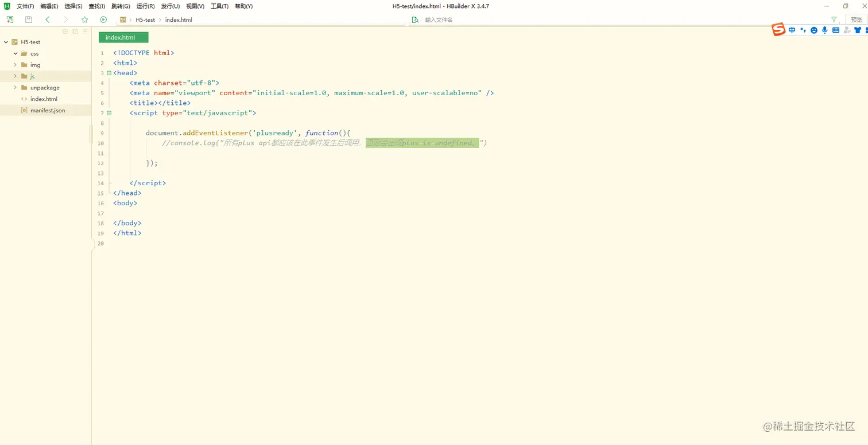This screenshot has width=868, height=445.
Task: Open the 编辑(E) menu
Action: [x=49, y=6]
